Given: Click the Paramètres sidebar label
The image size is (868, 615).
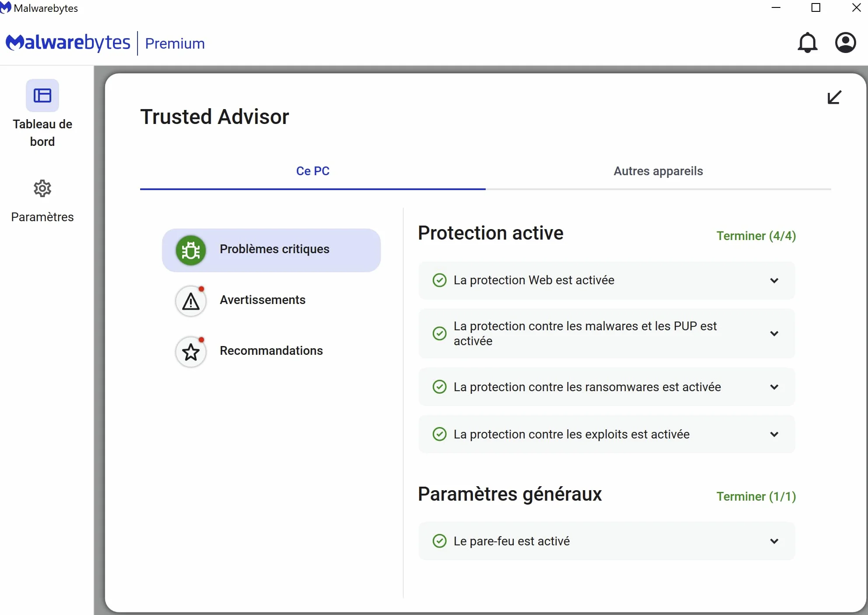Looking at the screenshot, I should [42, 217].
